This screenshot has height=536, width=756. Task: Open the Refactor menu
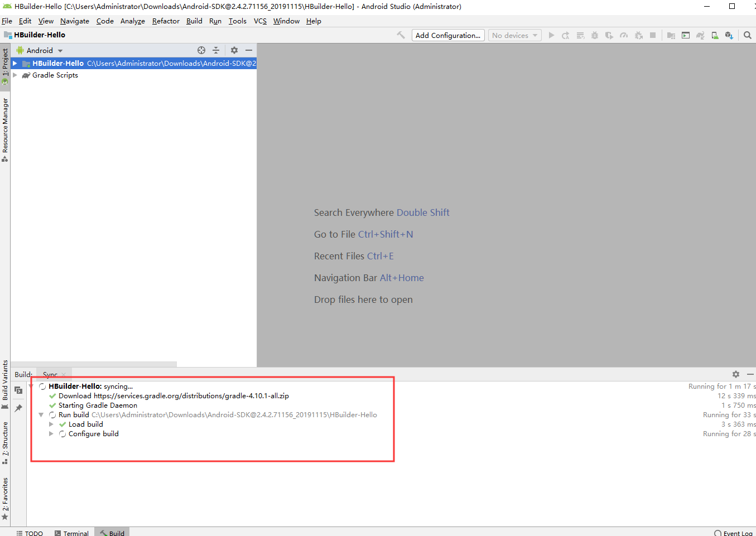click(x=166, y=21)
